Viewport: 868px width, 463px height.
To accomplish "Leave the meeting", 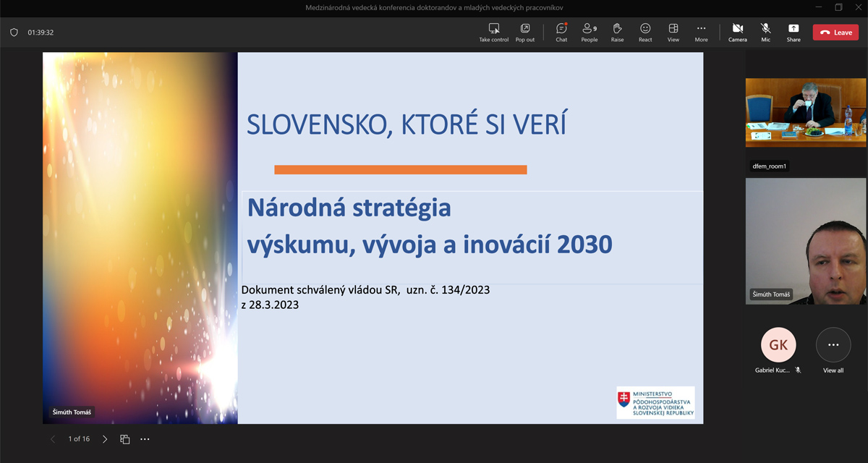I will point(835,33).
